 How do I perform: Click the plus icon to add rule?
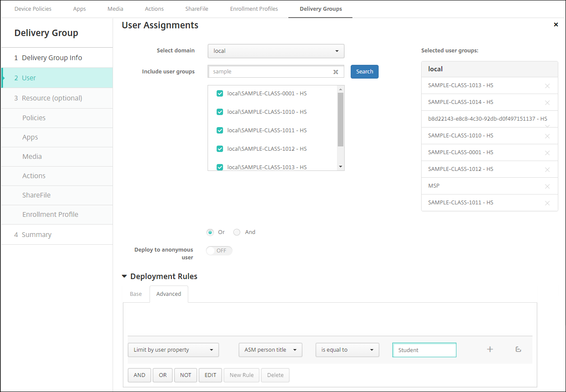click(490, 349)
